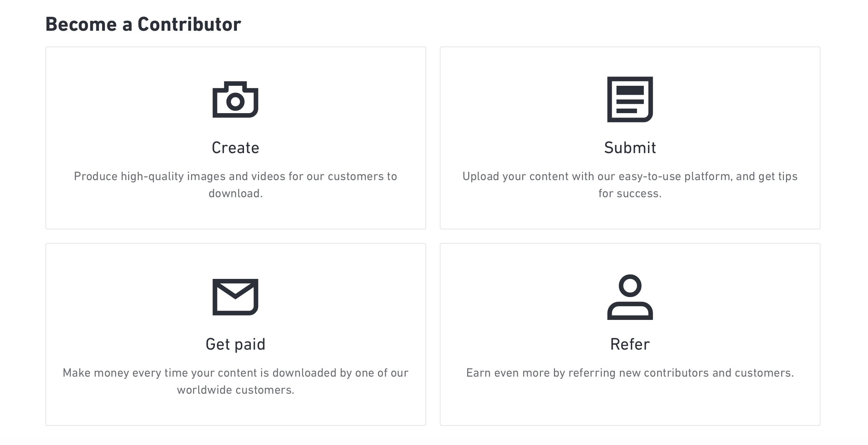Click the Become a Contributor title
Screen dimensions: 868x445
coord(143,24)
